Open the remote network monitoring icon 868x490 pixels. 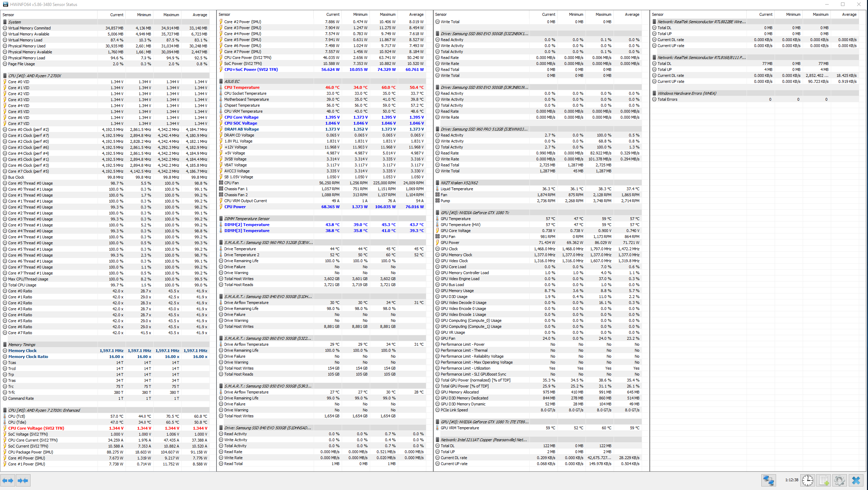point(768,480)
